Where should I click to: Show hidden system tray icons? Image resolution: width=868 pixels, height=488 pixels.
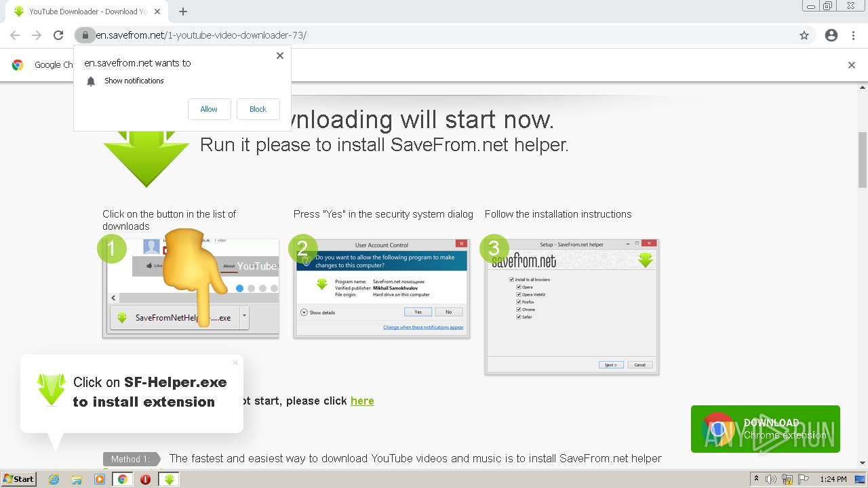[x=757, y=479]
